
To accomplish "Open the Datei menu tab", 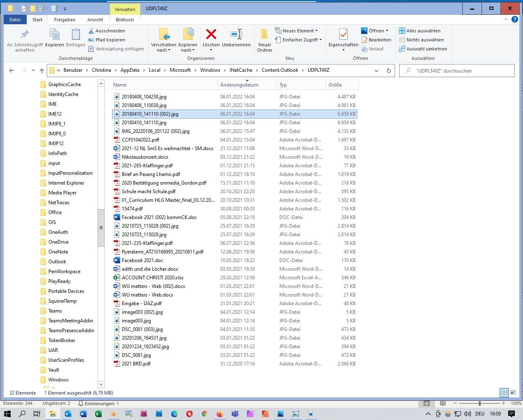I will [15, 20].
